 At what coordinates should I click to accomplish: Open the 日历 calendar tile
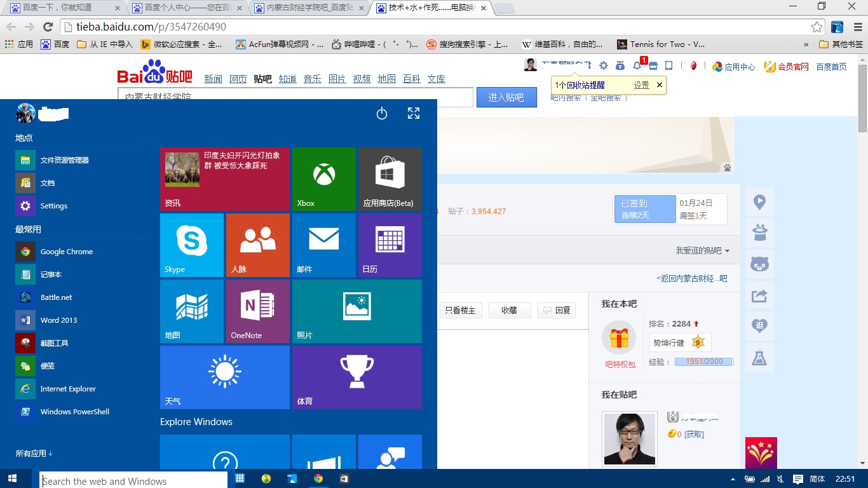click(x=390, y=245)
